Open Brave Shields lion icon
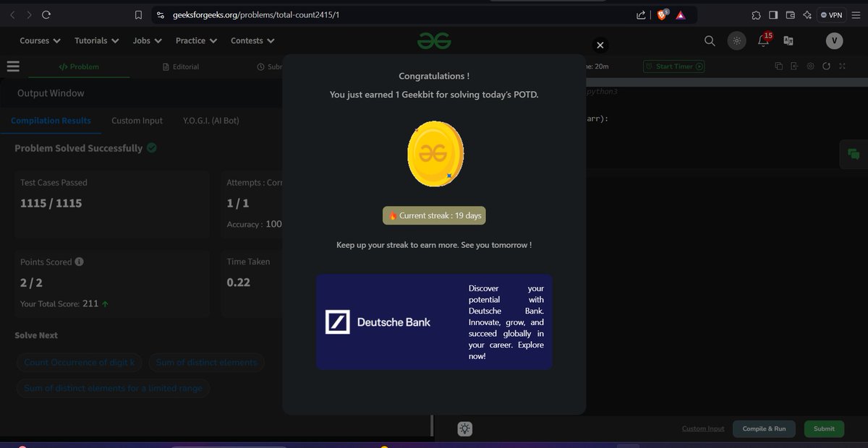Image resolution: width=868 pixels, height=448 pixels. (663, 14)
